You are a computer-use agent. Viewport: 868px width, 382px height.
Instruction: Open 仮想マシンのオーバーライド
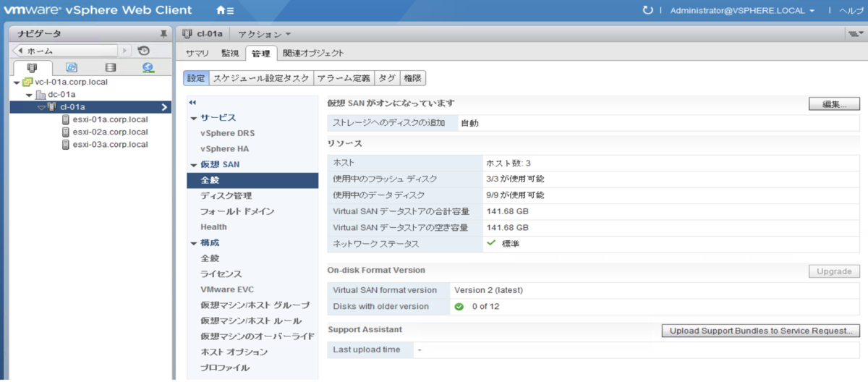258,336
